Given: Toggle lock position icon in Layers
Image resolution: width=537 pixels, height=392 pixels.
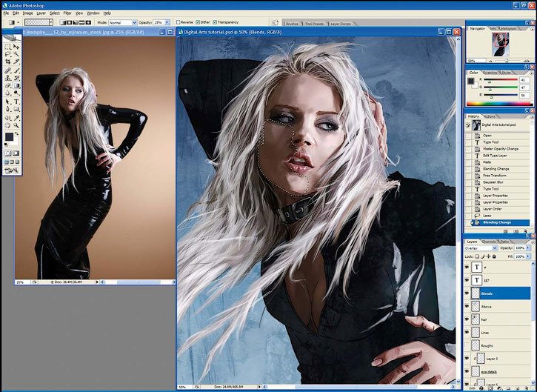Looking at the screenshot, I should (489, 256).
